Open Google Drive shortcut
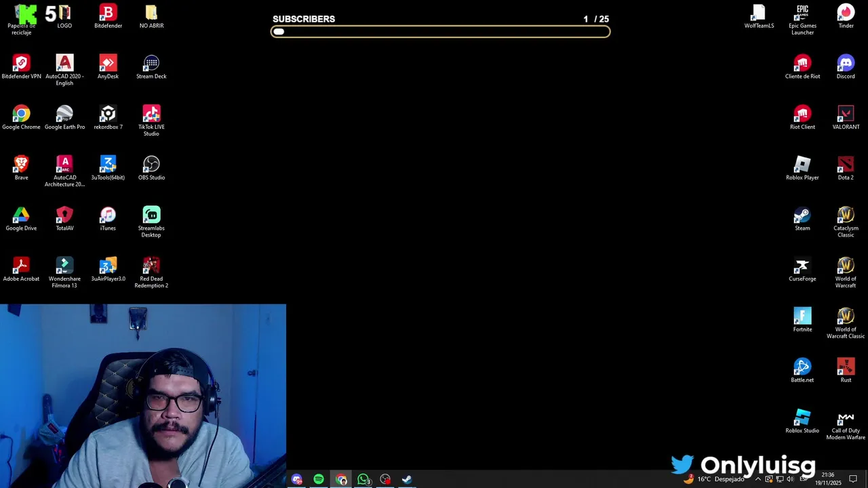Viewport: 868px width, 488px height. pyautogui.click(x=21, y=219)
